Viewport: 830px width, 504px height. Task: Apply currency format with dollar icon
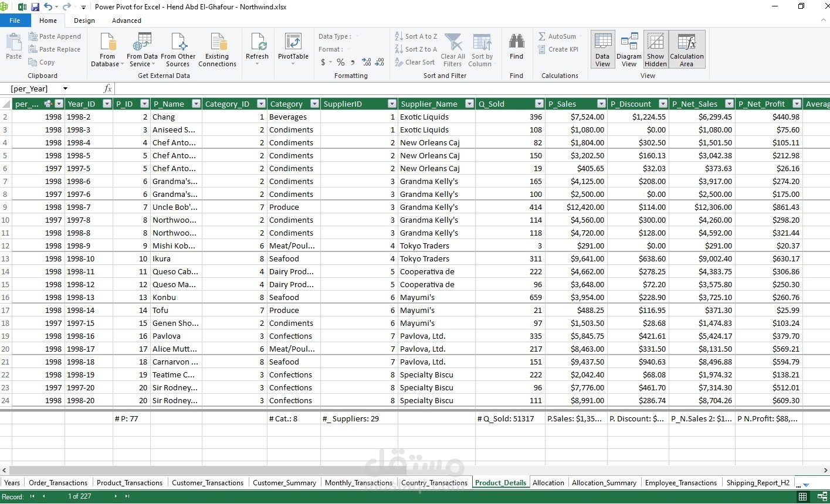pos(323,62)
